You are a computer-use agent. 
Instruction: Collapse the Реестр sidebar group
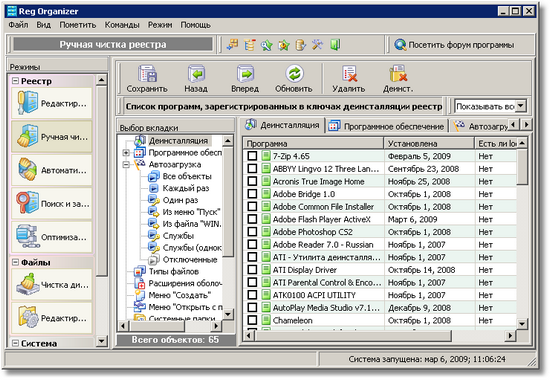click(15, 81)
